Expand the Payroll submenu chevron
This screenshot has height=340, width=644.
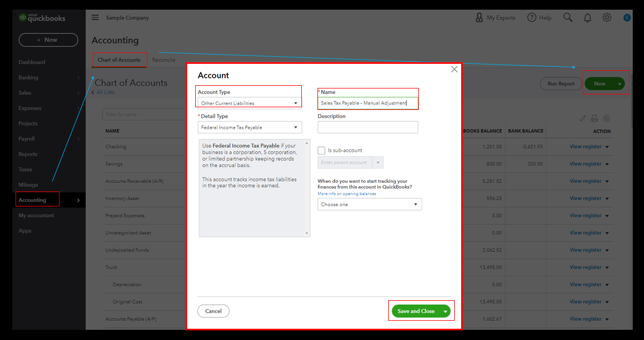pos(79,139)
